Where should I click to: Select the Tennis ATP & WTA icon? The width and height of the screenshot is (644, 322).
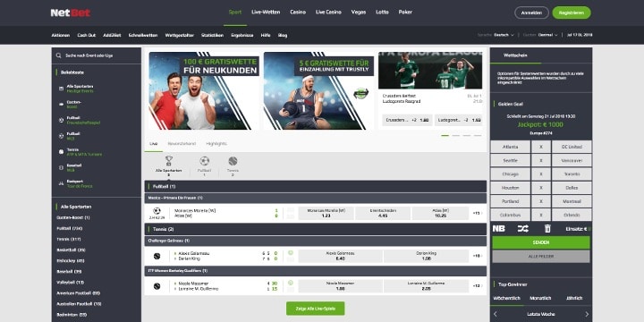61,152
